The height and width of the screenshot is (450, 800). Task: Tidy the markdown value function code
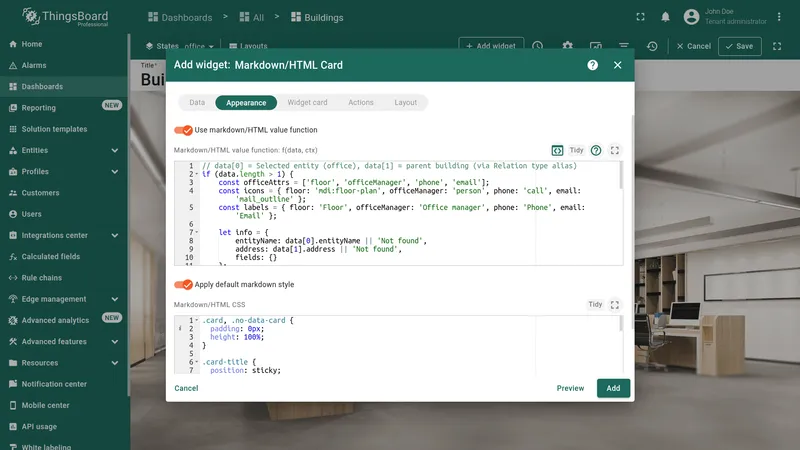(577, 151)
